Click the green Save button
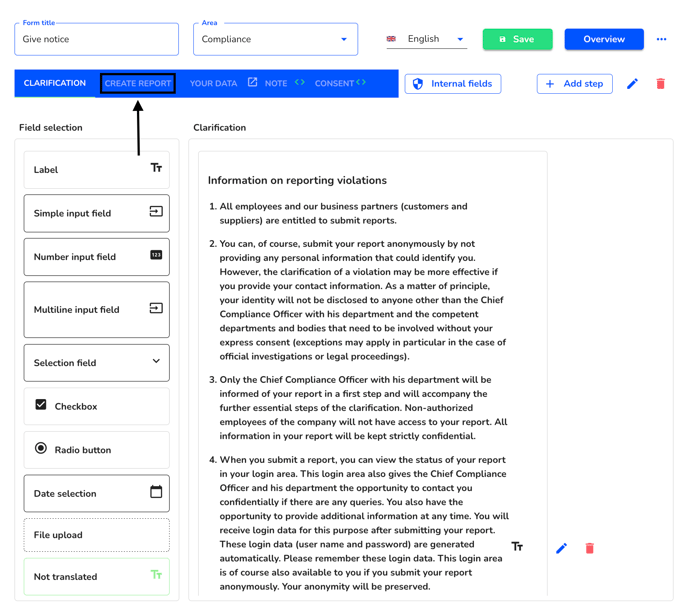The image size is (688, 616). 517,39
